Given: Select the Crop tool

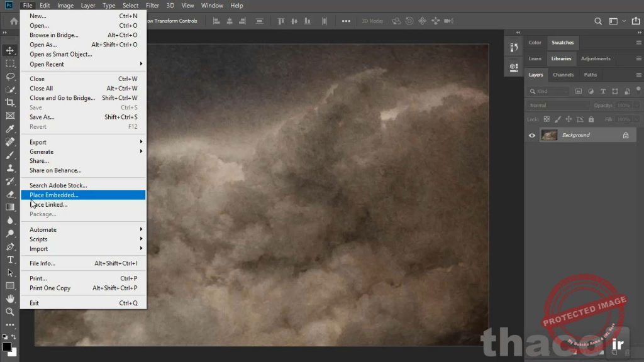Looking at the screenshot, I should pyautogui.click(x=10, y=102).
